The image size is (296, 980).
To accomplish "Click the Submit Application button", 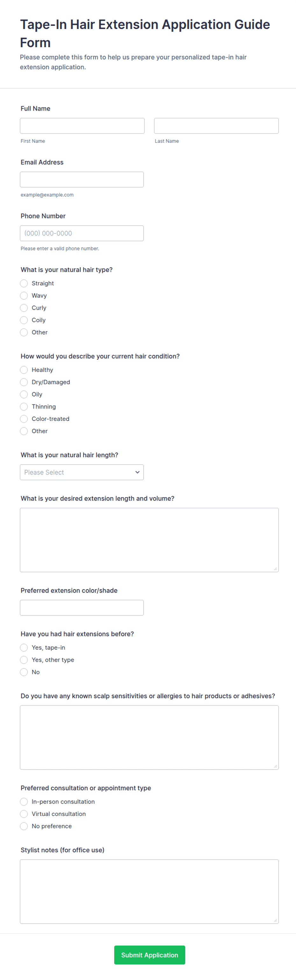I will tap(150, 955).
